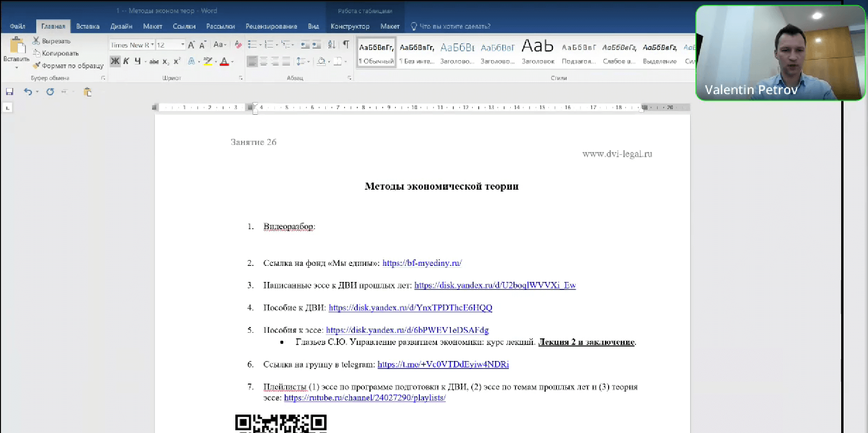Open the Times New Roman font dropdown
This screenshot has height=433, width=868.
[x=153, y=45]
